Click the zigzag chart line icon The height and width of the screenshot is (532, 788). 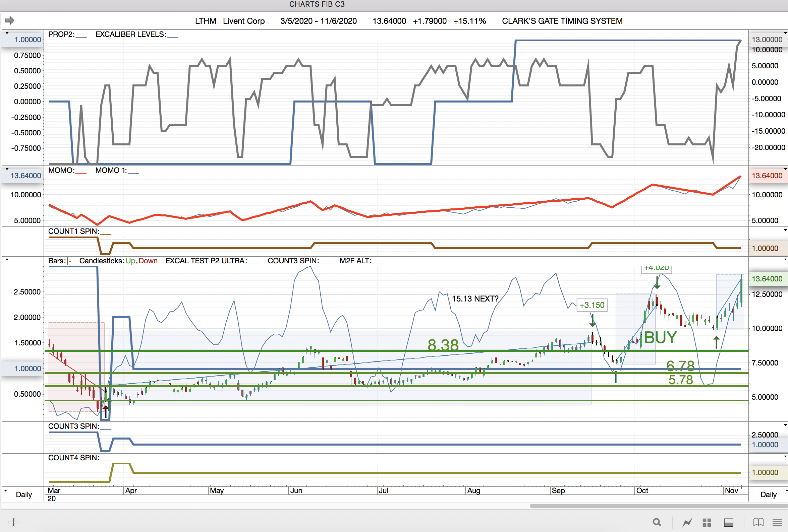click(x=687, y=523)
